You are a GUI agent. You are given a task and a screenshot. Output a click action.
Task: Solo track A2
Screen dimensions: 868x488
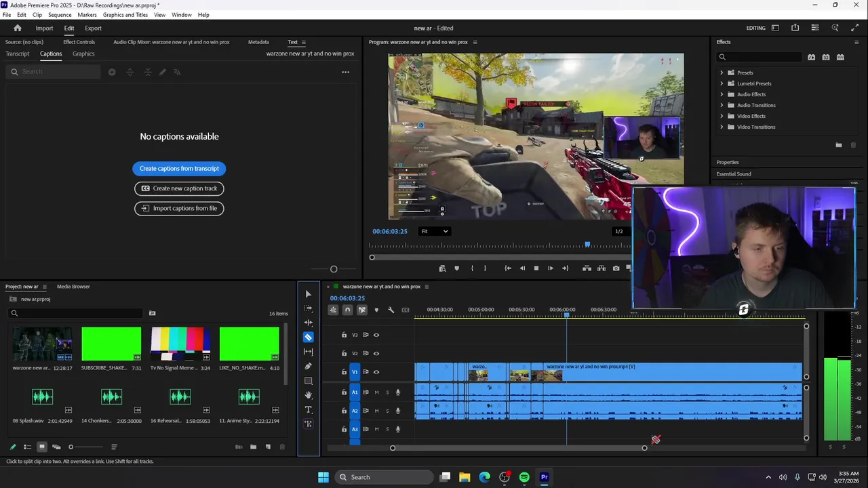coord(388,411)
